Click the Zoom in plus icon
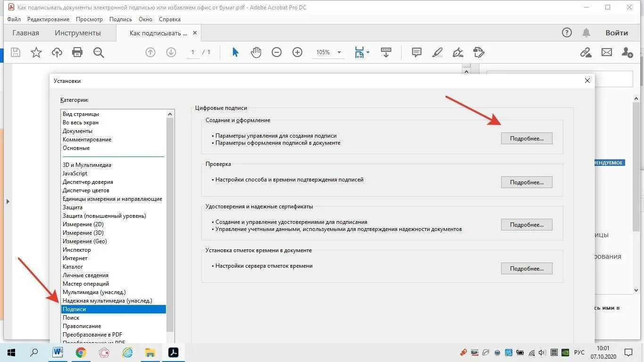The width and height of the screenshot is (644, 362). pos(297,52)
